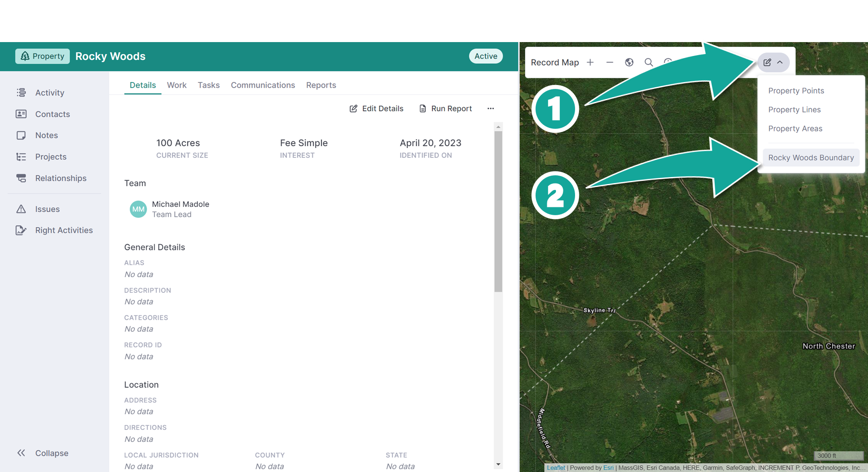Open the map basemap globe tool
This screenshot has width=868, height=472.
[x=629, y=62]
